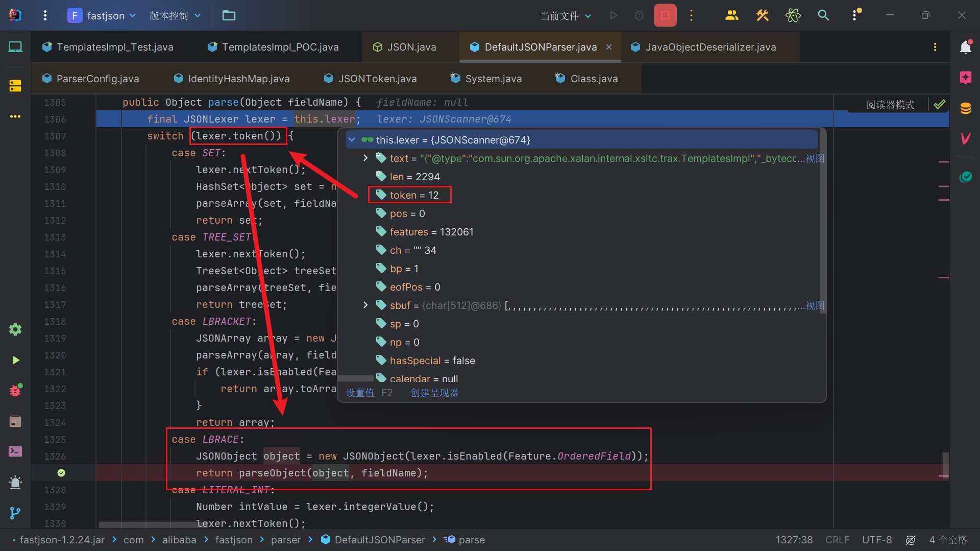Select the hasSpecial = false variable row
Screen dimensions: 980x551
pyautogui.click(x=582, y=360)
